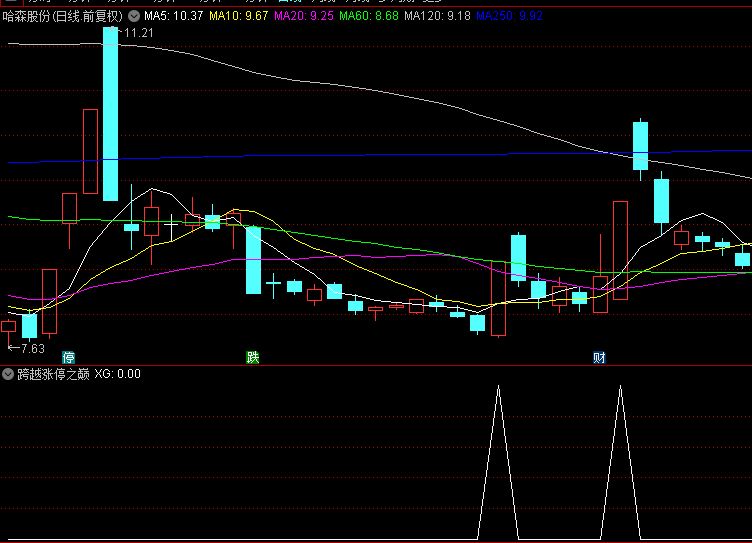Click the 7.63 low price annotation
Viewport: 752px width, 543px height.
tap(33, 349)
